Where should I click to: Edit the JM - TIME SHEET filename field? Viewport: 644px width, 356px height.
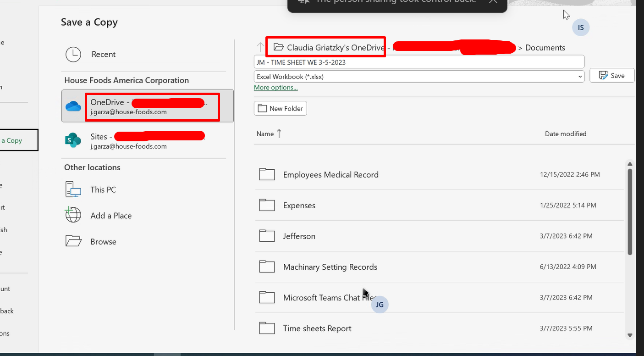coord(418,61)
